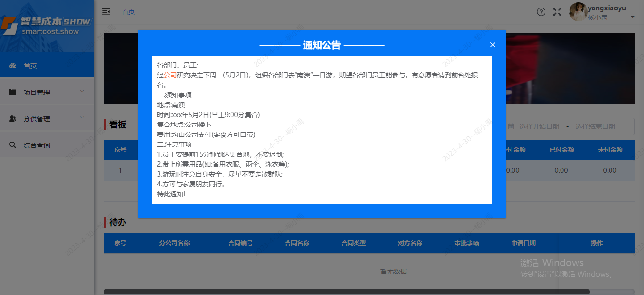Collapse the sidebar using the hamburger icon
The height and width of the screenshot is (295, 644).
point(106,12)
